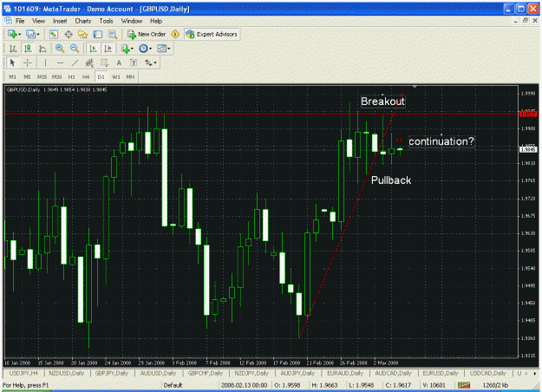The height and width of the screenshot is (392, 542).
Task: Switch chart to H1 timeframe
Action: pos(72,76)
